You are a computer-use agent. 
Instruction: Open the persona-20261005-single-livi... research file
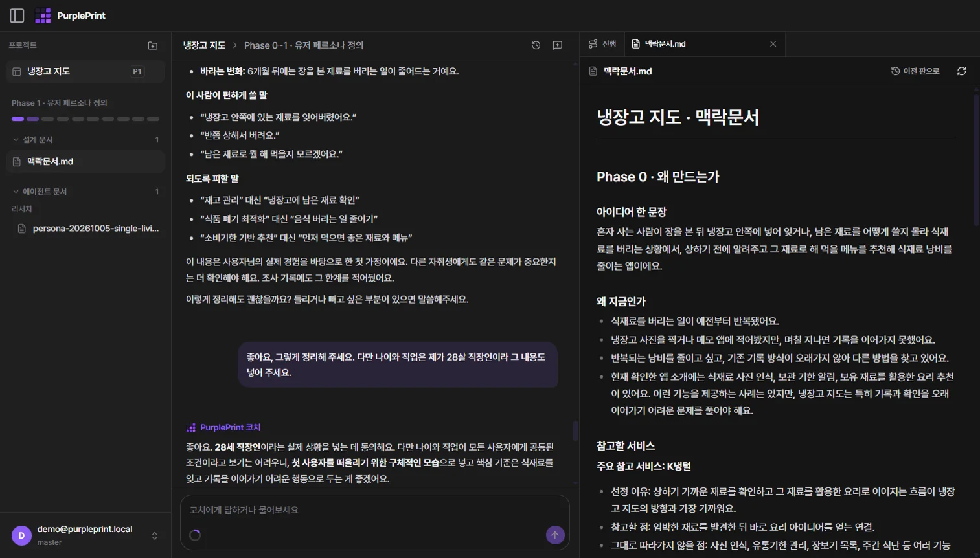(88, 229)
